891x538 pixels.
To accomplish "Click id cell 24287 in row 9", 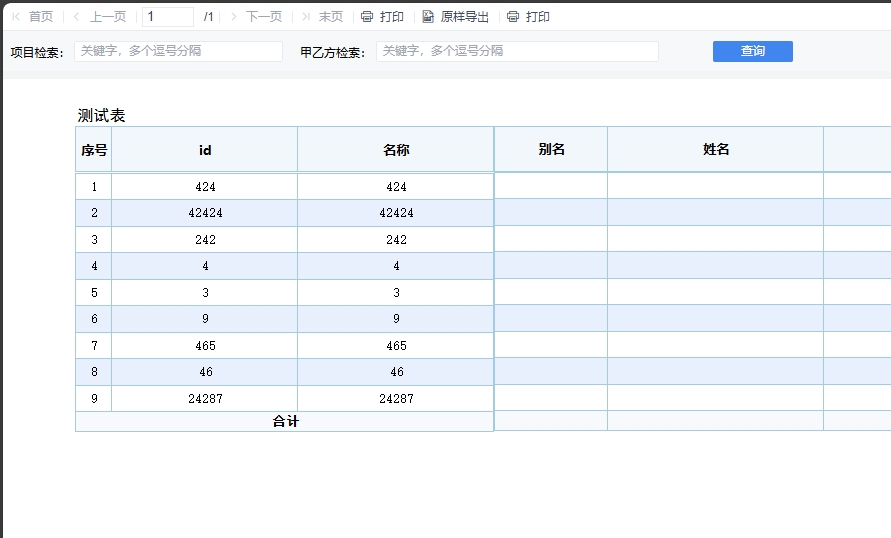I will pos(205,398).
